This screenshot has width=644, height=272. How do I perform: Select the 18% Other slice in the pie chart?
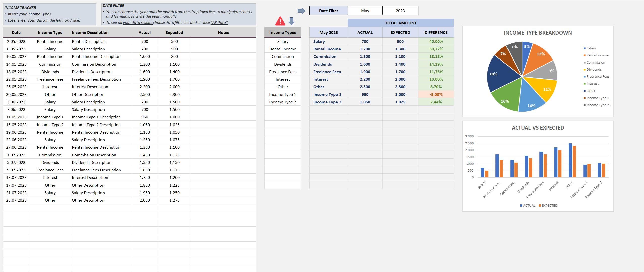click(x=494, y=74)
